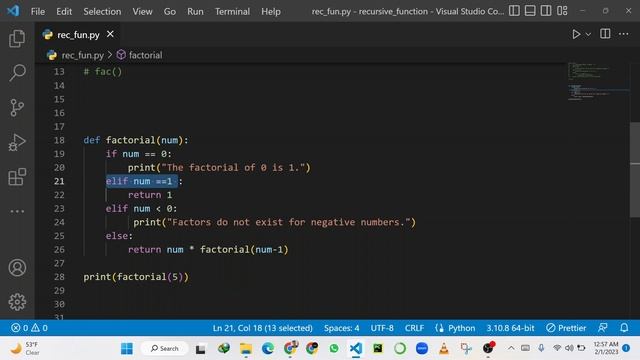Click the volume icon in system tray
640x360 pixels.
coord(569,348)
